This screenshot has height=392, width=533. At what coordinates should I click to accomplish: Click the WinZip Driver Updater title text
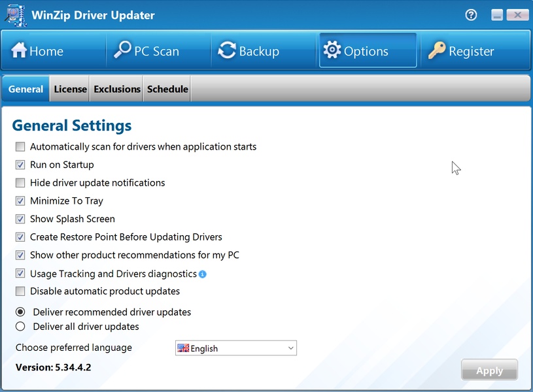point(93,15)
